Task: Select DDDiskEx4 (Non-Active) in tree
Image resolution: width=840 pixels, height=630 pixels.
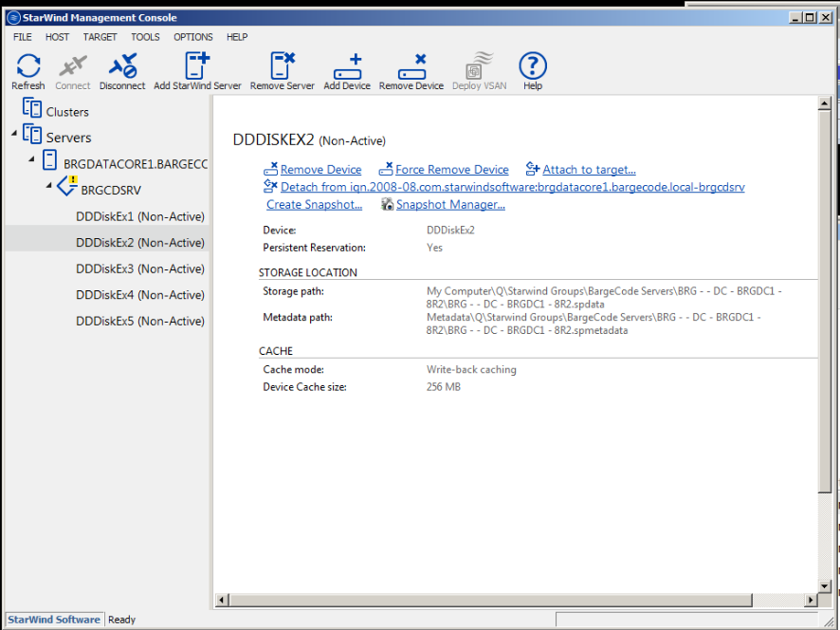Action: point(140,295)
